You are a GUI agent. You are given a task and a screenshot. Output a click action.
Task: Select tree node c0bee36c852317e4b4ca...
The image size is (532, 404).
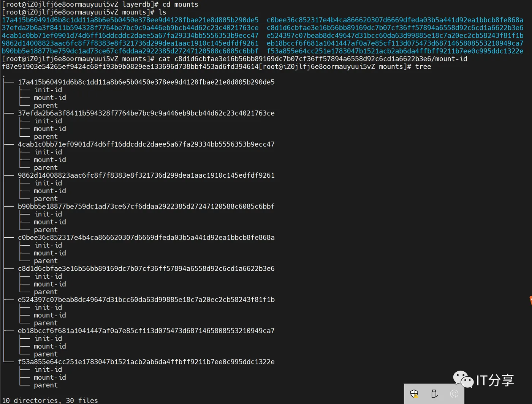pos(146,238)
